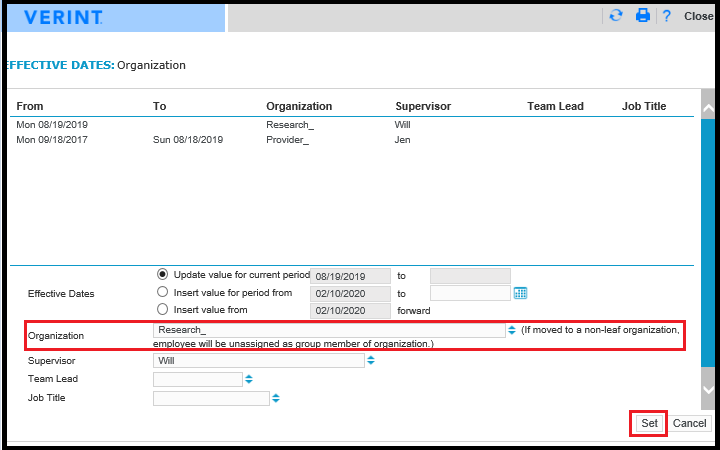The image size is (720, 450).
Task: Click the refresh icon in header
Action: click(615, 16)
